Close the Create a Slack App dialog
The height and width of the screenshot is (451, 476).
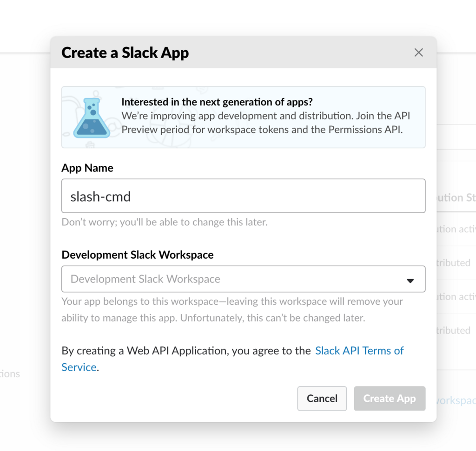click(x=418, y=52)
